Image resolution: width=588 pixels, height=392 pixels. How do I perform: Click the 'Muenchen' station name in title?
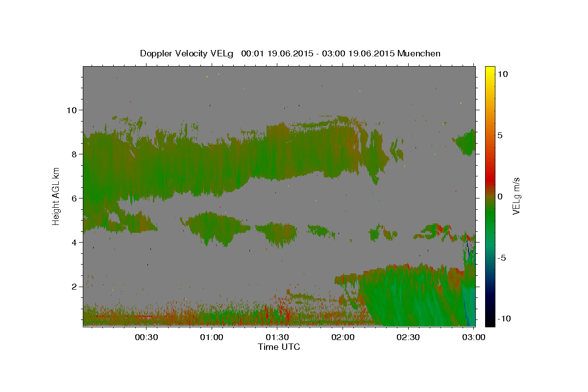coord(419,53)
